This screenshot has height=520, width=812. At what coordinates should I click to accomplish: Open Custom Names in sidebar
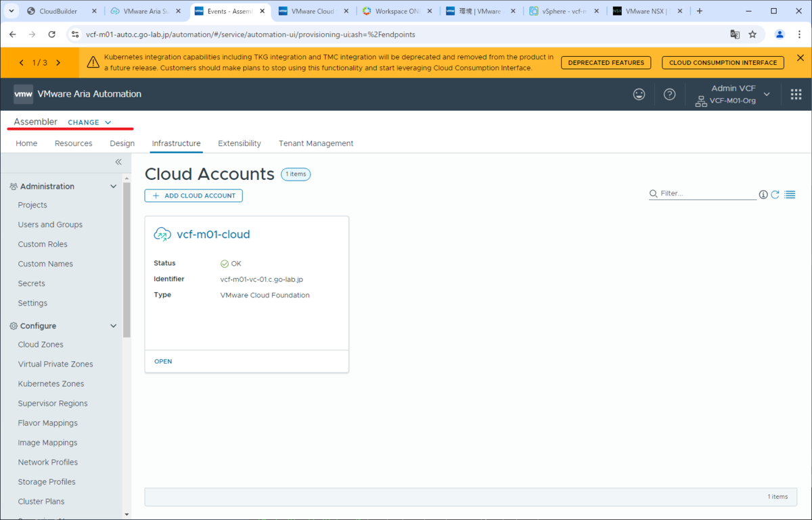tap(45, 264)
